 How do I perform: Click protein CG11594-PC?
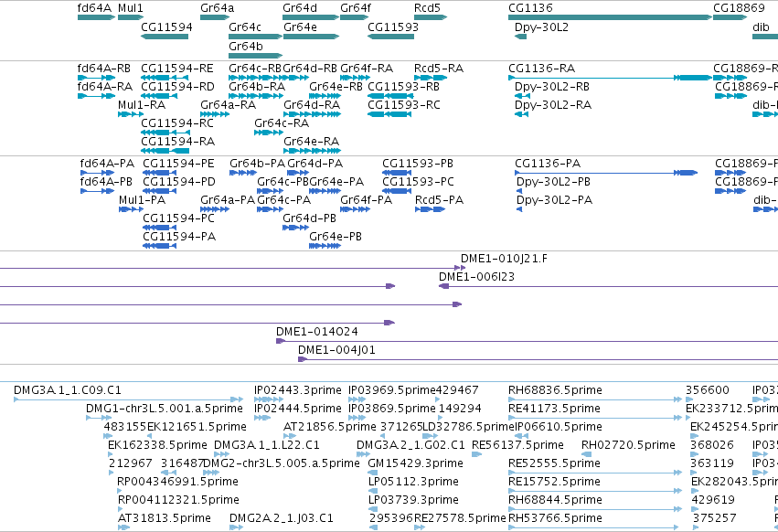click(159, 228)
